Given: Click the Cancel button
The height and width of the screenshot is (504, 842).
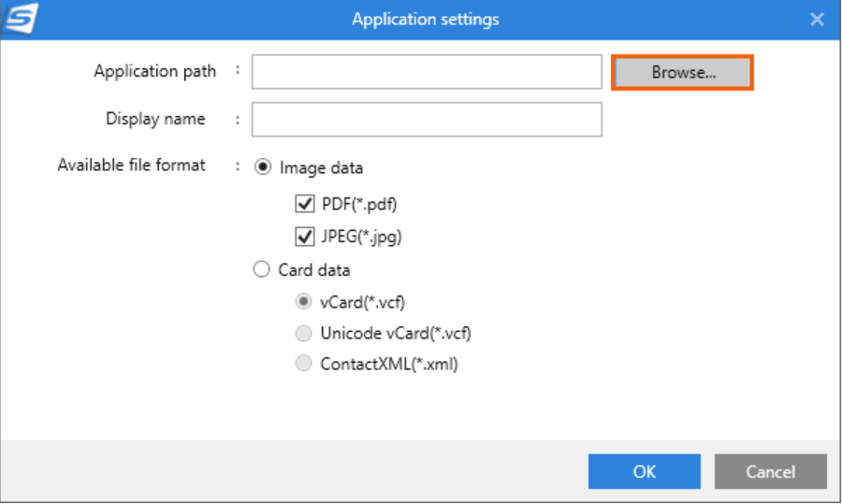Looking at the screenshot, I should pos(770,471).
